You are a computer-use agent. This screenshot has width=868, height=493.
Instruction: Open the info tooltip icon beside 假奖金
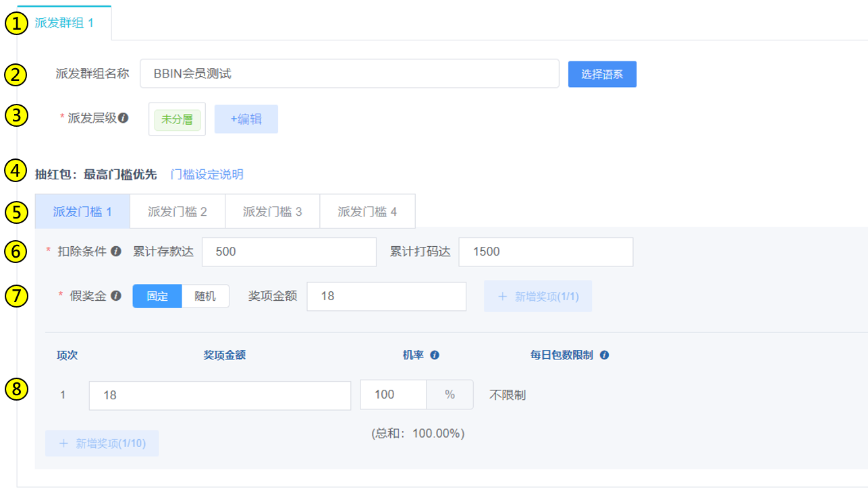[116, 295]
